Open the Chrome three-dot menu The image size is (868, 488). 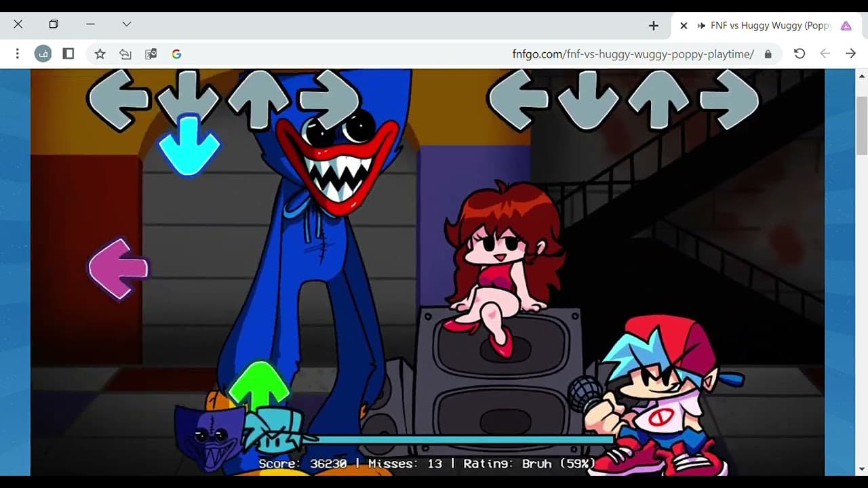point(18,54)
